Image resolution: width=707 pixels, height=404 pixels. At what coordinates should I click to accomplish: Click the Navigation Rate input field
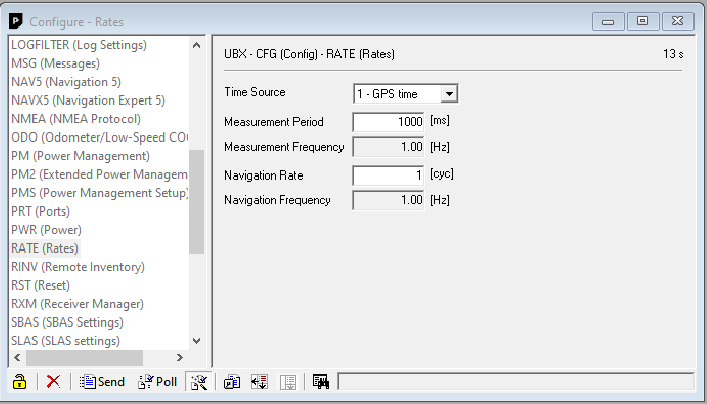coord(389,175)
